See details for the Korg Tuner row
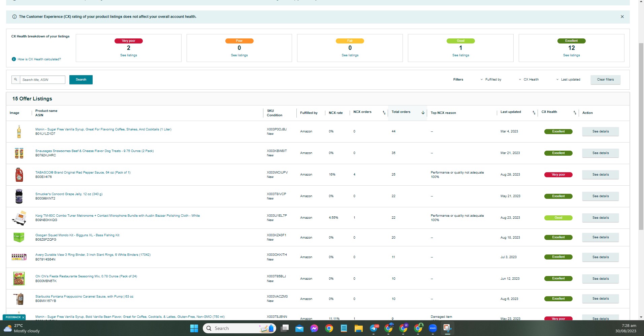This screenshot has height=336, width=644. pos(601,218)
